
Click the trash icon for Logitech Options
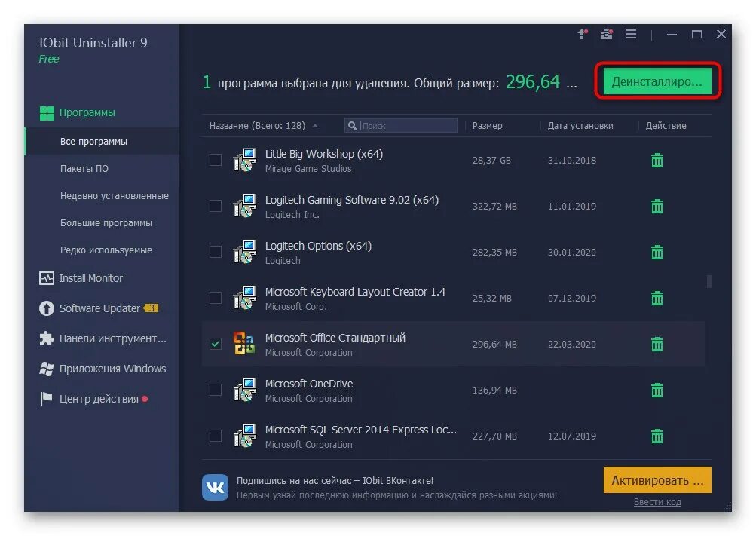click(x=657, y=252)
